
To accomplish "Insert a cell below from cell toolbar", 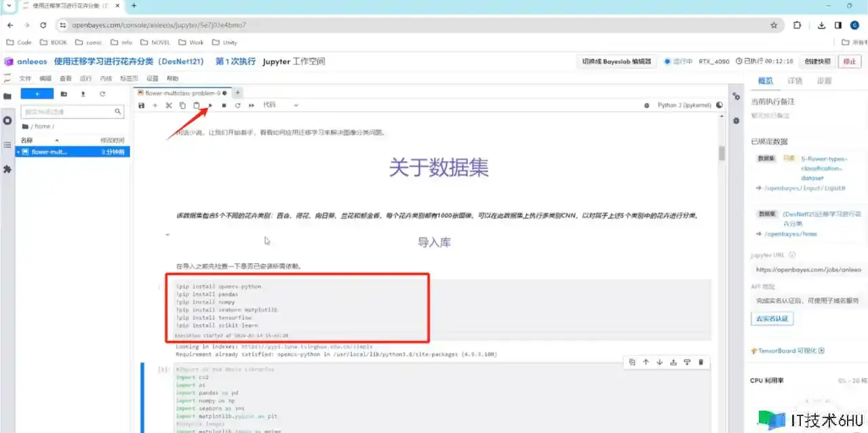I will [687, 363].
